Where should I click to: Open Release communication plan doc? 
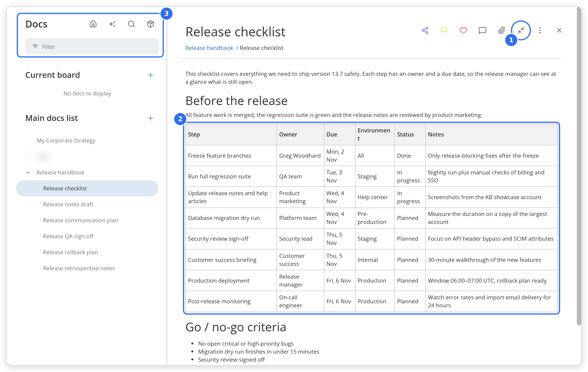(x=80, y=220)
